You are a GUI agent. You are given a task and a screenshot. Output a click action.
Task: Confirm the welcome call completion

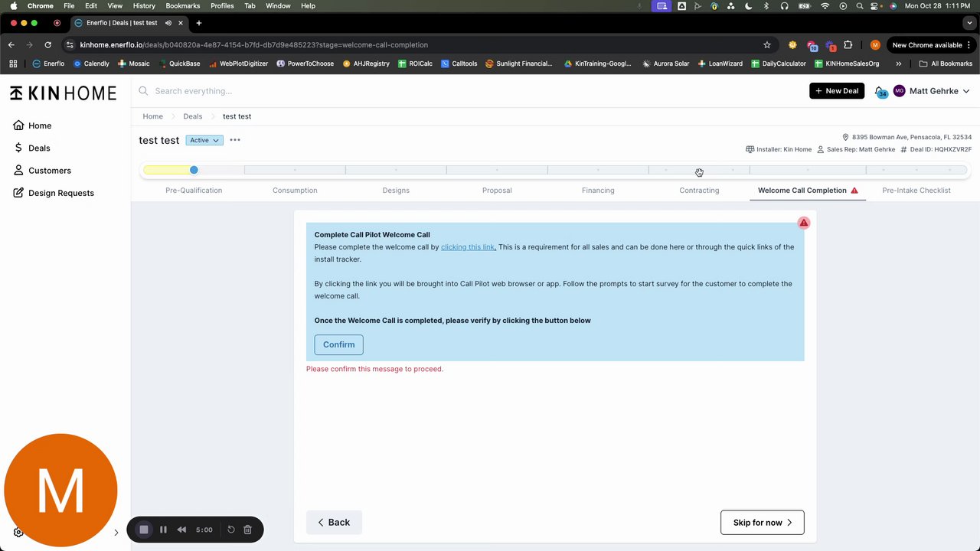(338, 344)
